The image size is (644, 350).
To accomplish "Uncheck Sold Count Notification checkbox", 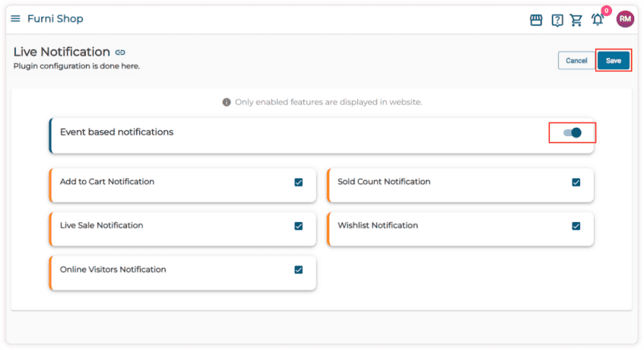I will pyautogui.click(x=576, y=183).
